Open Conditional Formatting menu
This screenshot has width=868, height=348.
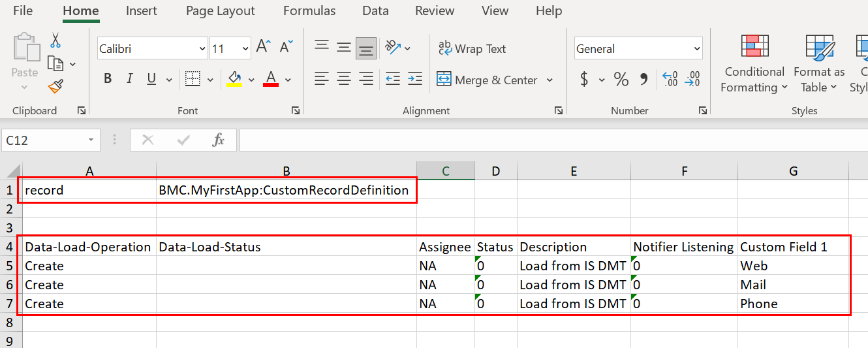[x=754, y=64]
